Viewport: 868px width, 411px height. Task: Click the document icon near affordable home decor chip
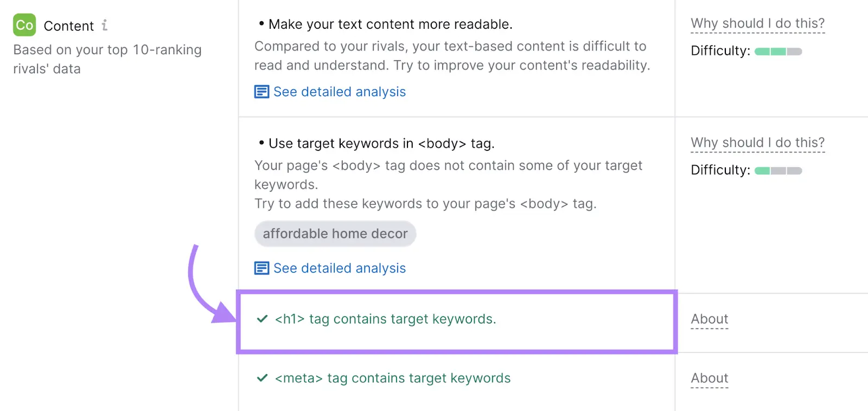pyautogui.click(x=261, y=268)
